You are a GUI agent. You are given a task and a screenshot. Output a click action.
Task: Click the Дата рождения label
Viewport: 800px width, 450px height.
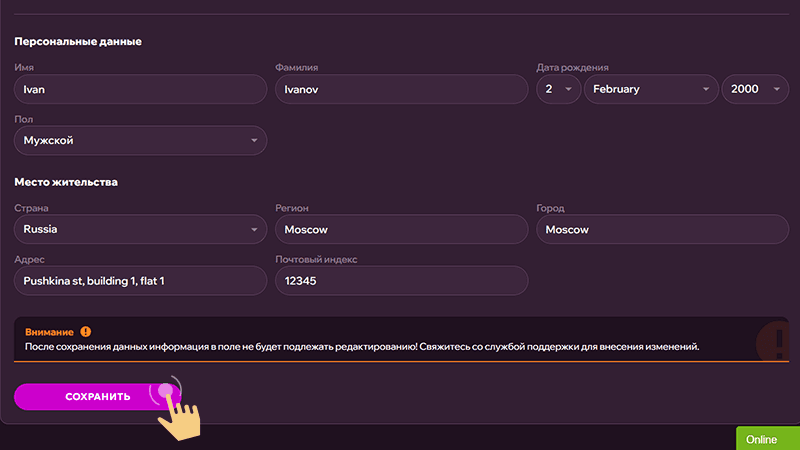click(x=573, y=68)
